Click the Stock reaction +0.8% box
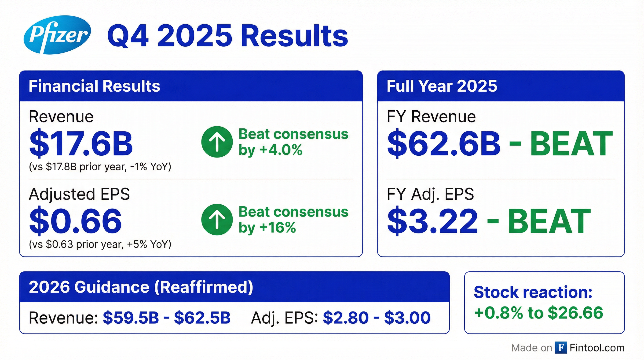Image resolution: width=644 pixels, height=360 pixels. [x=544, y=302]
